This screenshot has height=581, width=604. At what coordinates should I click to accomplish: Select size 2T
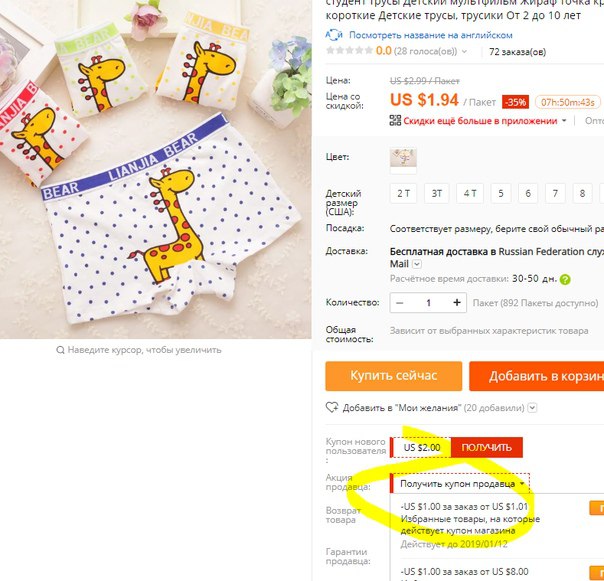(x=403, y=193)
